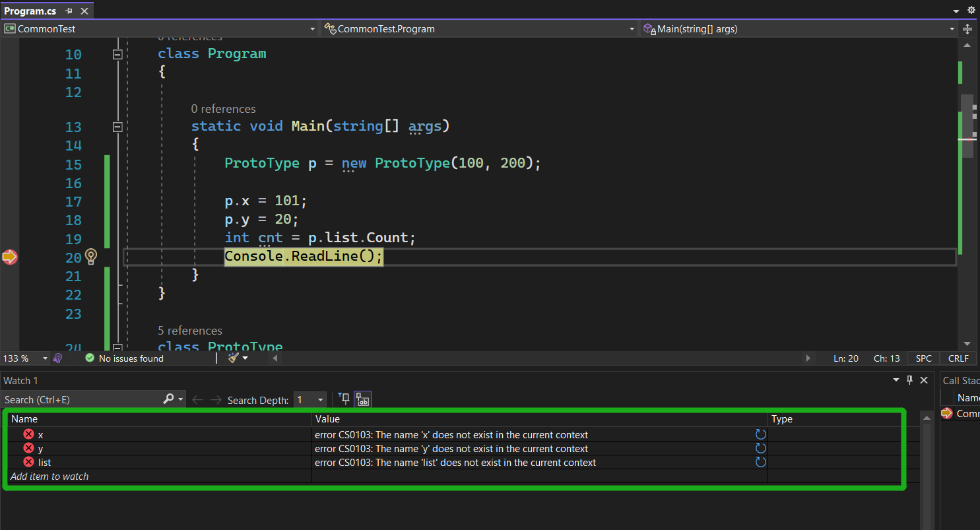Activate the Call Stack panel title
980x530 pixels.
coord(961,380)
